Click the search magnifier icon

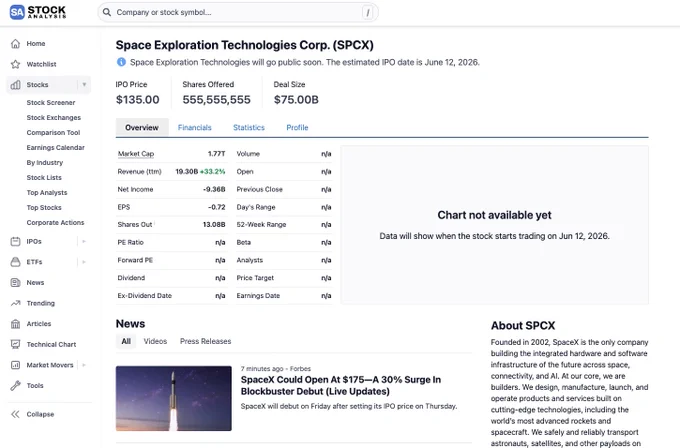click(107, 12)
